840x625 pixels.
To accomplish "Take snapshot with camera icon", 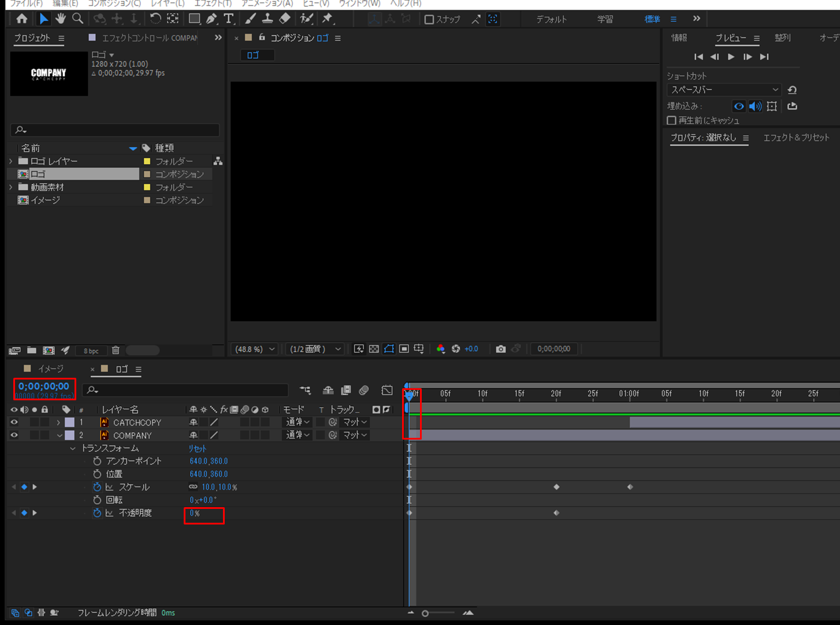I will pyautogui.click(x=500, y=349).
